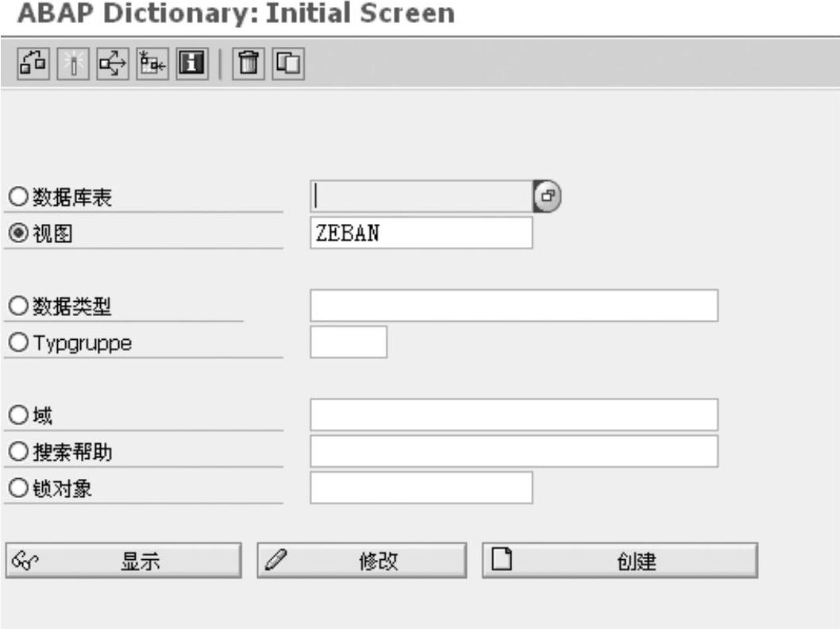Click the Activate (magic wand) toolbar icon
Screen dimensions: 840x629
pyautogui.click(x=73, y=64)
